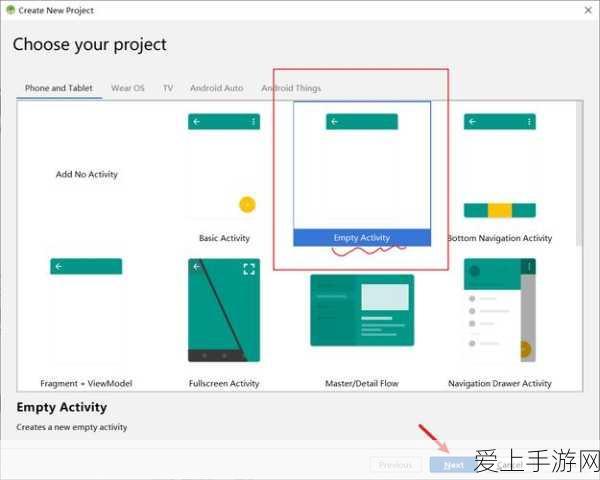Click the Fullscreen Activity label
Image resolution: width=600 pixels, height=480 pixels.
[x=224, y=384]
